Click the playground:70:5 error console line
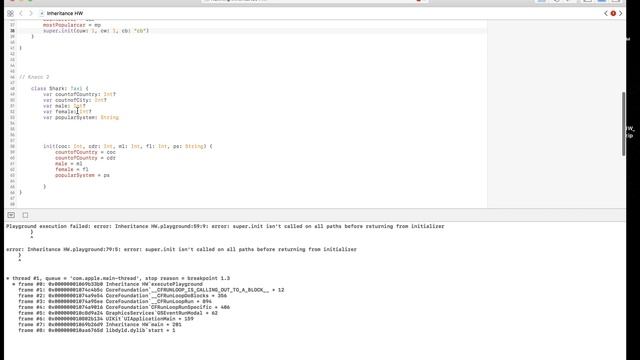 181,249
